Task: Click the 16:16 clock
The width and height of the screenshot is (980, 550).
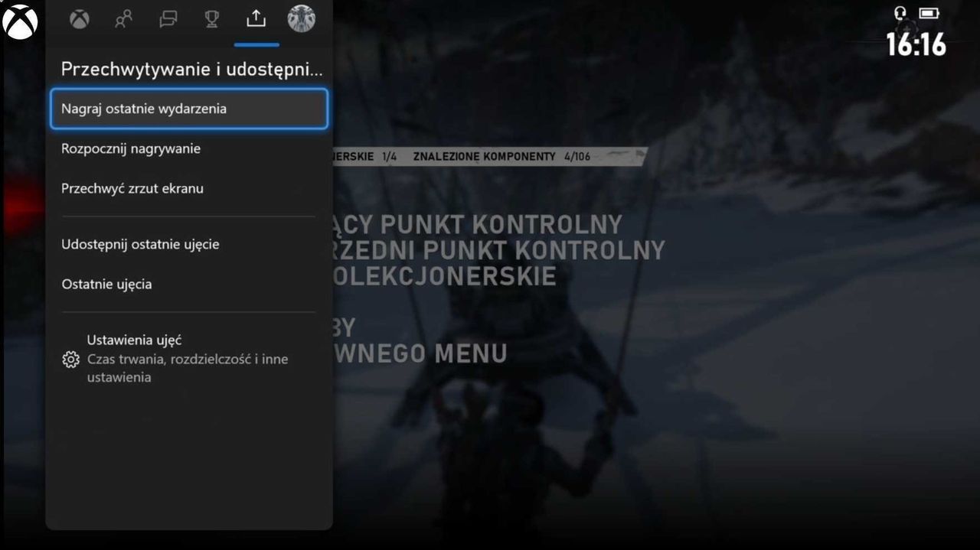Action: click(x=916, y=44)
